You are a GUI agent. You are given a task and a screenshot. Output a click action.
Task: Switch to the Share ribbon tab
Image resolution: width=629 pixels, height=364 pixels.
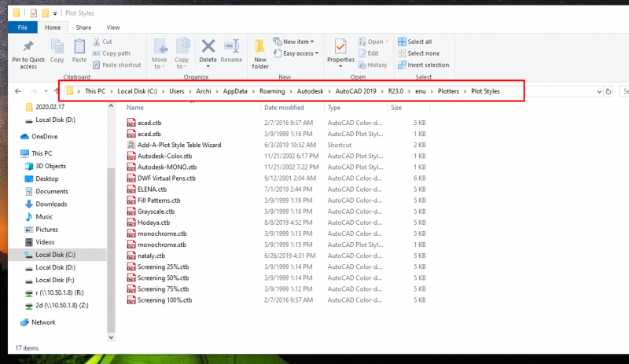point(83,28)
